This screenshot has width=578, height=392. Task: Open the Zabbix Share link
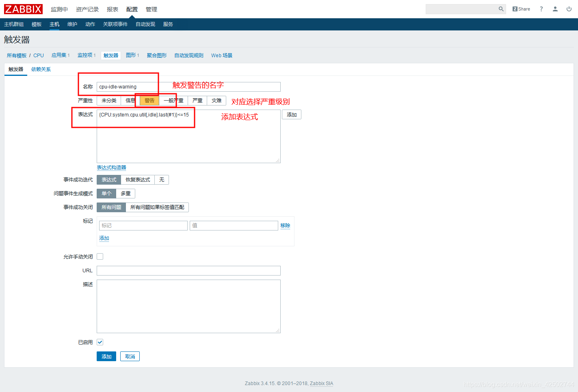tap(521, 9)
